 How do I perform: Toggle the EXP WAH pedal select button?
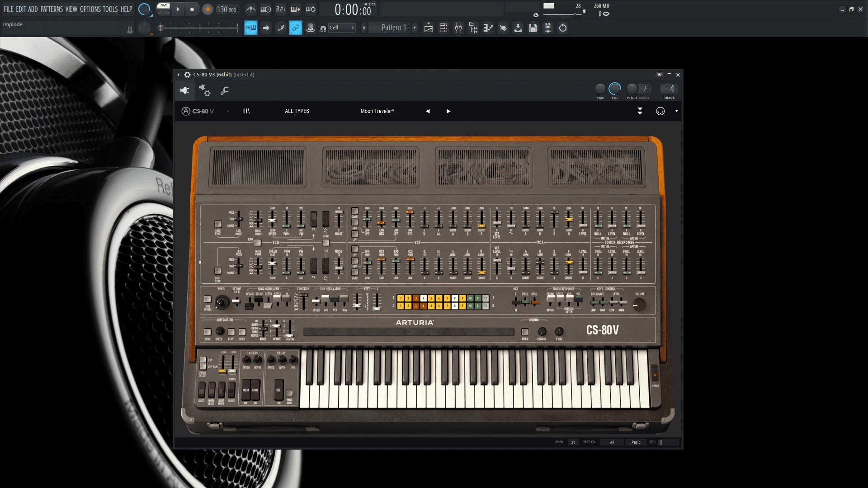(203, 366)
